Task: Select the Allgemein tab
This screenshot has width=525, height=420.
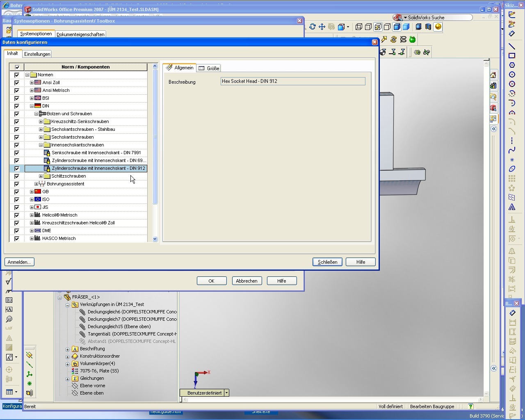Action: click(180, 68)
